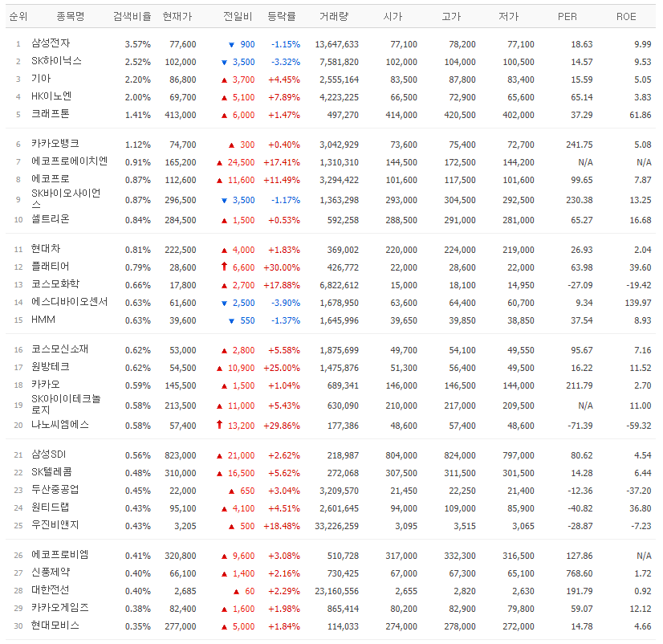Open the 삼성SDI stock link

(x=49, y=454)
